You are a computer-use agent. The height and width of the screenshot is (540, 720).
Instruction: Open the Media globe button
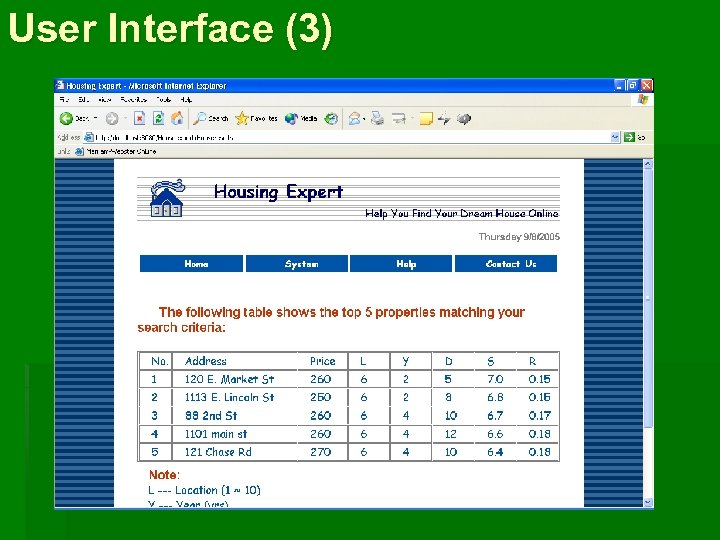coord(301,118)
